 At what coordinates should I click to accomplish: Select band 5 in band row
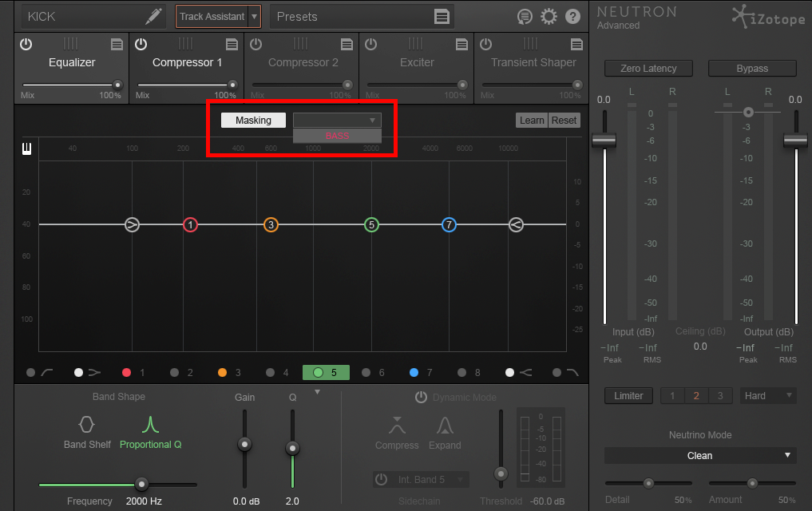coord(326,372)
